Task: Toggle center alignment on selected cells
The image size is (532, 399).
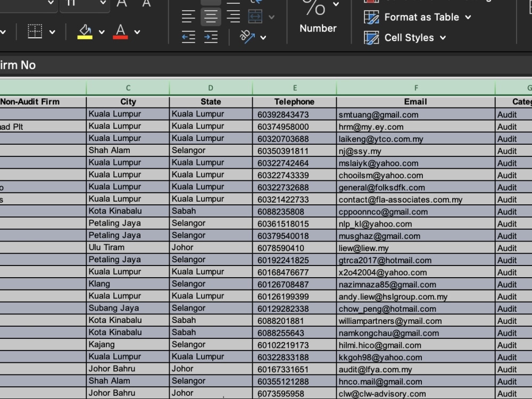Action: [x=211, y=15]
